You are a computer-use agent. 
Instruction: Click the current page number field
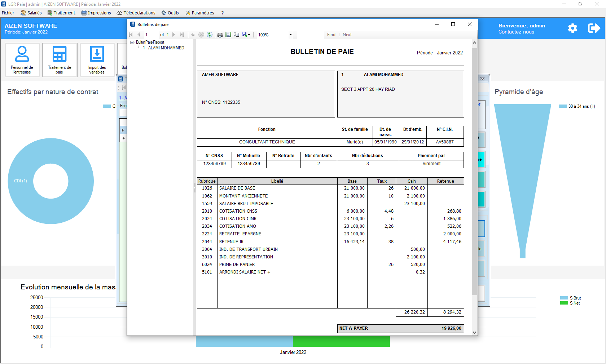click(x=151, y=35)
